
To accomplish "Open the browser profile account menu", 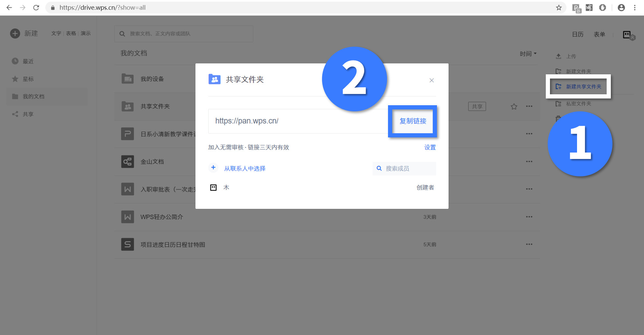I will (x=621, y=7).
